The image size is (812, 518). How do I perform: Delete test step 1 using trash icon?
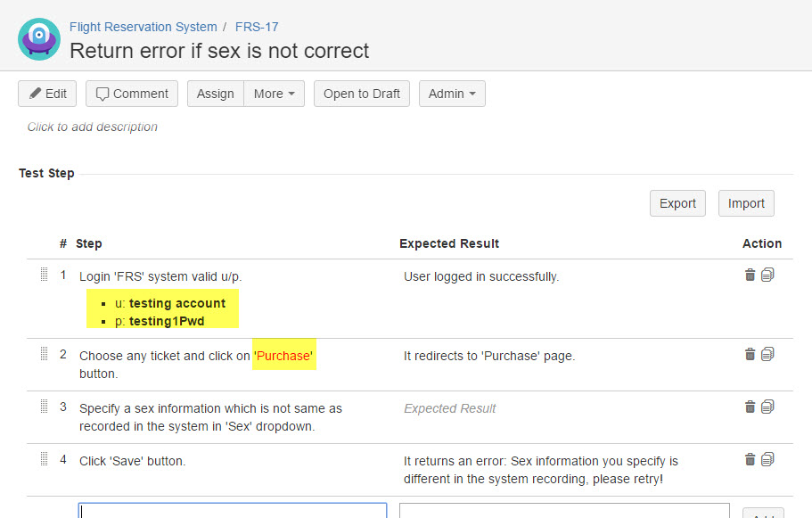point(750,275)
